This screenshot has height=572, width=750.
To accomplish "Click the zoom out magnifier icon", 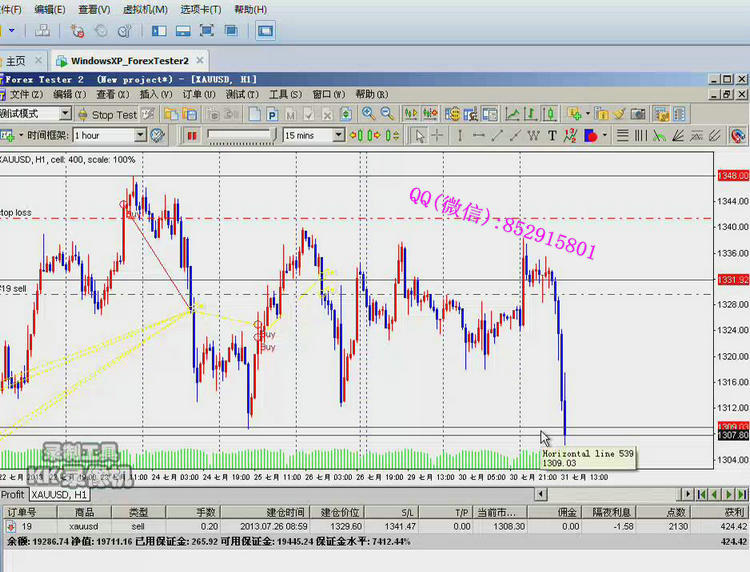I will tap(387, 114).
